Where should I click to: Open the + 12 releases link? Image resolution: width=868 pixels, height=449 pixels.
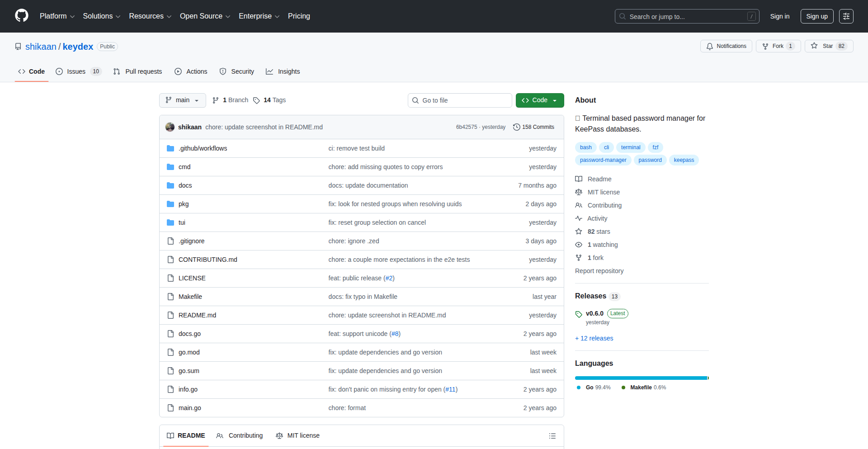594,338
